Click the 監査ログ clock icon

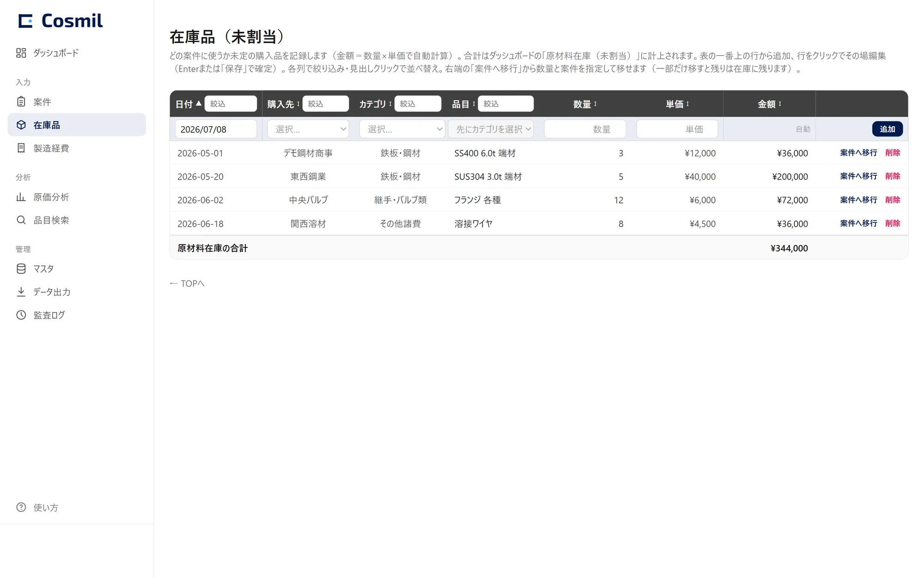(x=21, y=315)
